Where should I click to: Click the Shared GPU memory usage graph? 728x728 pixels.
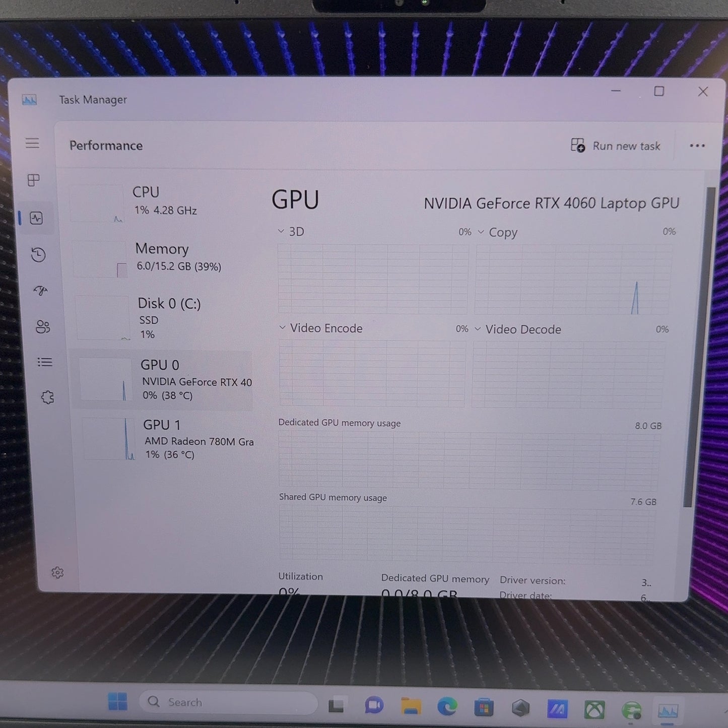(x=468, y=536)
